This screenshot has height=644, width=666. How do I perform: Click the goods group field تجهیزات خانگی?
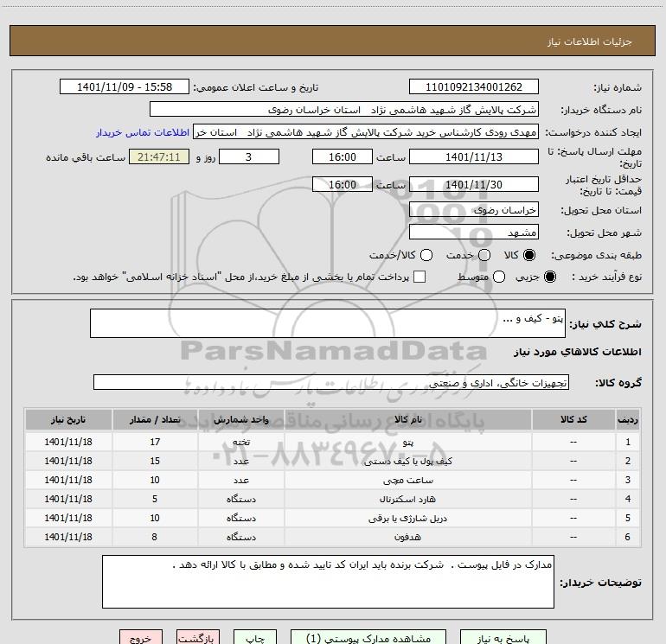331,382
